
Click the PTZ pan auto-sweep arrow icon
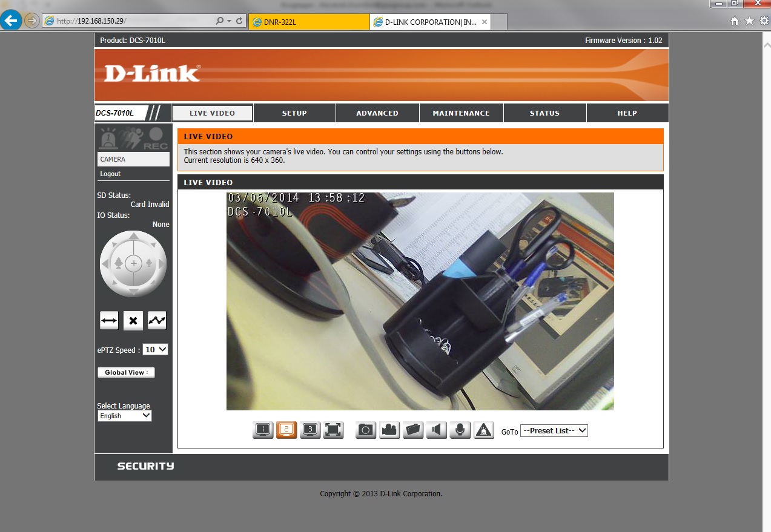(109, 321)
